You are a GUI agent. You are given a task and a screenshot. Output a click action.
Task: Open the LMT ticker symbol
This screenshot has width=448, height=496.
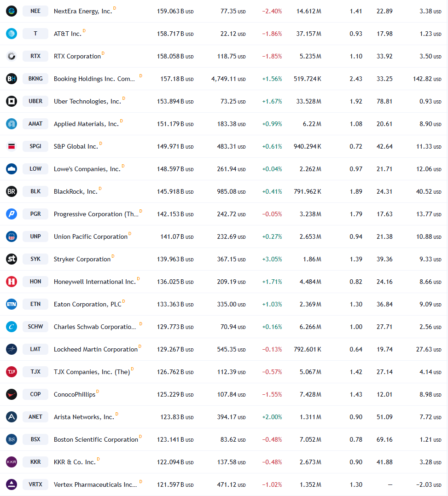35,349
